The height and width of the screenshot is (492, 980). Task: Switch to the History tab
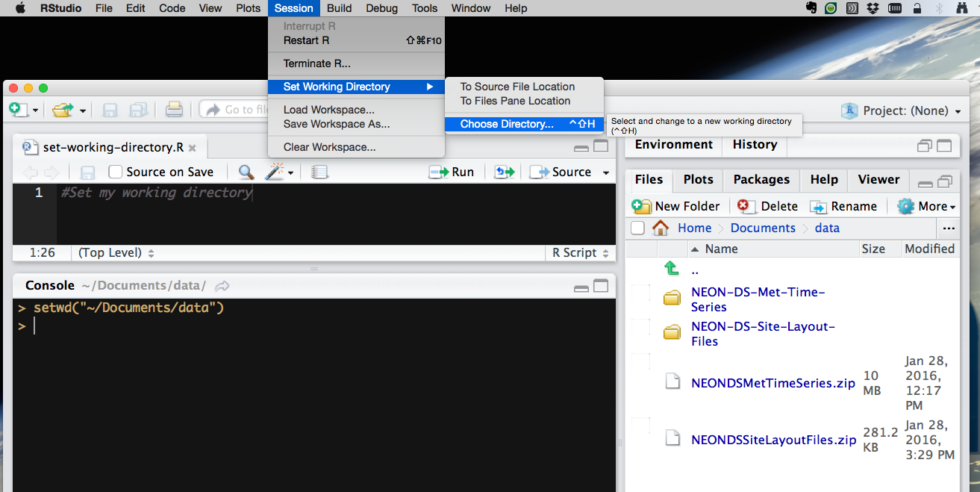click(x=755, y=145)
